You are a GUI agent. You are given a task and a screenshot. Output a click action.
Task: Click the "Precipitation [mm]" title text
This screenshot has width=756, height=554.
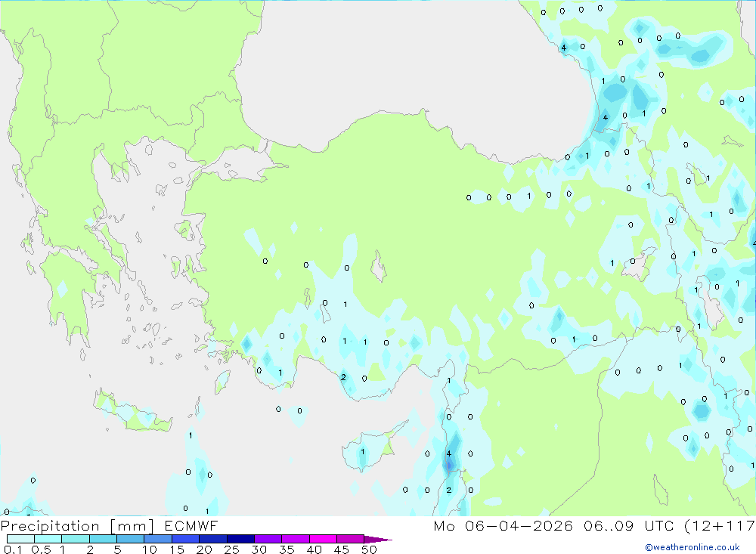(x=77, y=526)
